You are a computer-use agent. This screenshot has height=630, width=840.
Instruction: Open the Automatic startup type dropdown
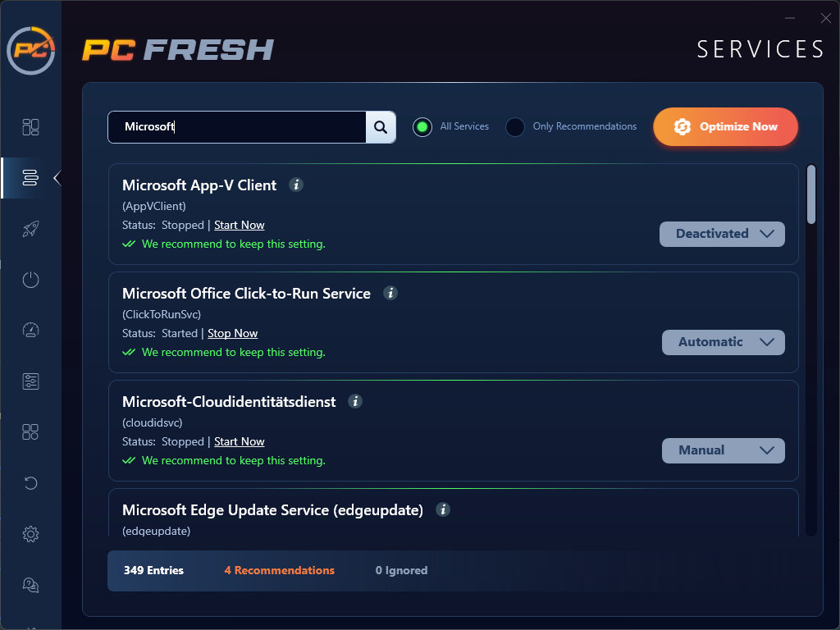[x=724, y=342]
